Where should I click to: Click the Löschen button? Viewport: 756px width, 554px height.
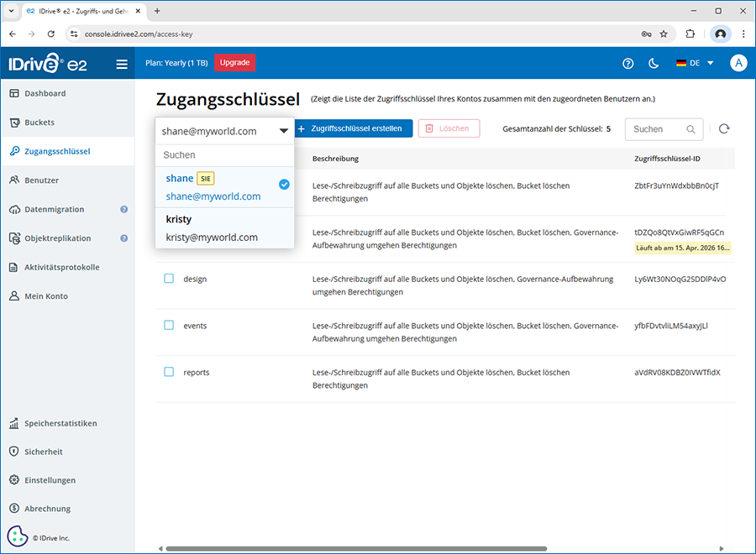point(449,128)
